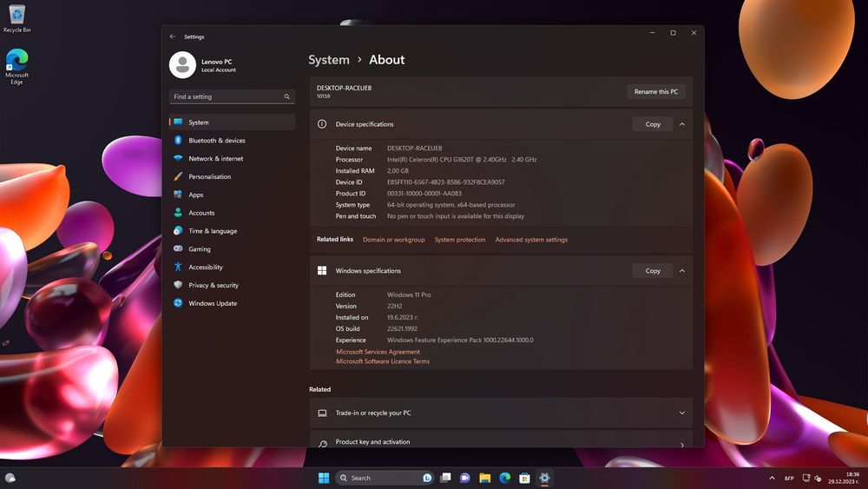Click the processor description text
This screenshot has width=868, height=489.
pyautogui.click(x=462, y=160)
